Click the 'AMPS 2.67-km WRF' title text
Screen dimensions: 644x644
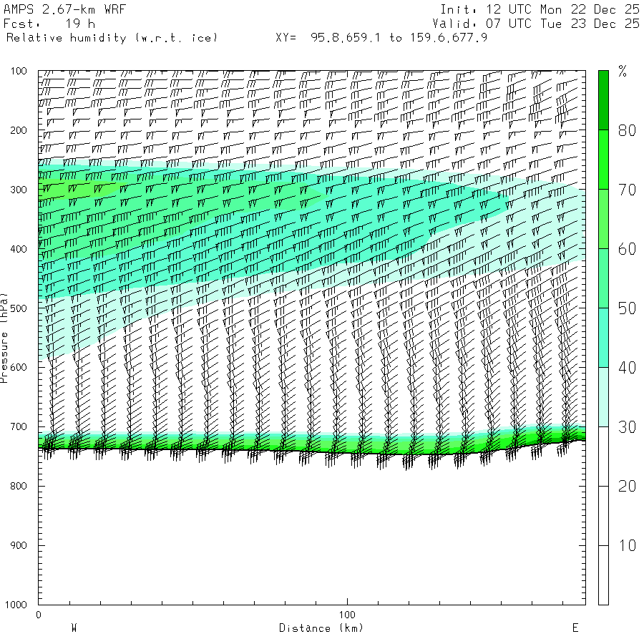tap(64, 9)
